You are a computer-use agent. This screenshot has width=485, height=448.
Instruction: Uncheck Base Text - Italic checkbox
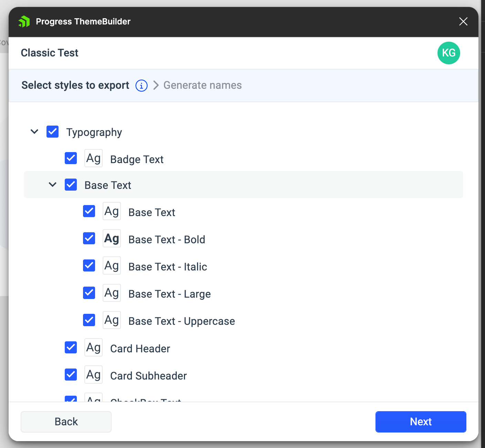tap(89, 265)
